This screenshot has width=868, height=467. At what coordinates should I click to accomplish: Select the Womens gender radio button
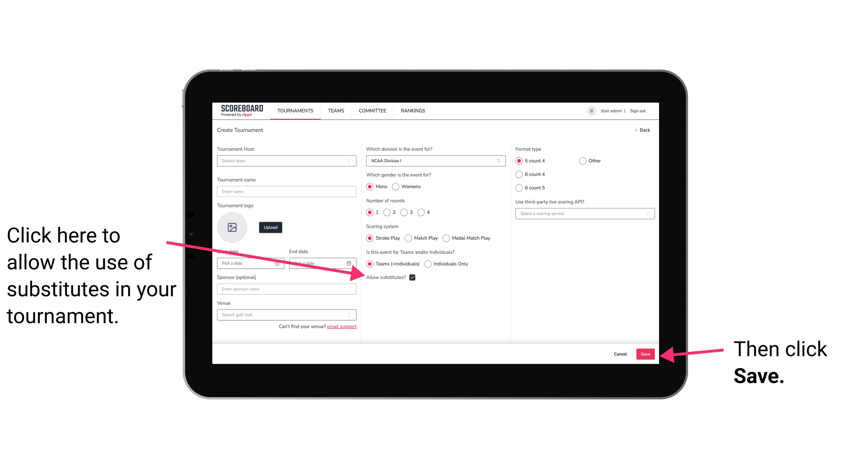(397, 186)
